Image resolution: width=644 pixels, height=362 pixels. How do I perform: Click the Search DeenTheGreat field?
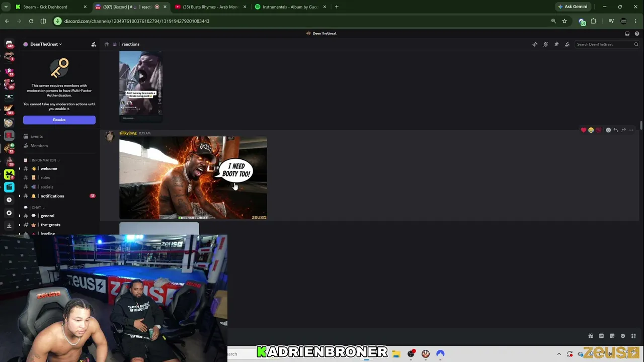click(x=607, y=44)
